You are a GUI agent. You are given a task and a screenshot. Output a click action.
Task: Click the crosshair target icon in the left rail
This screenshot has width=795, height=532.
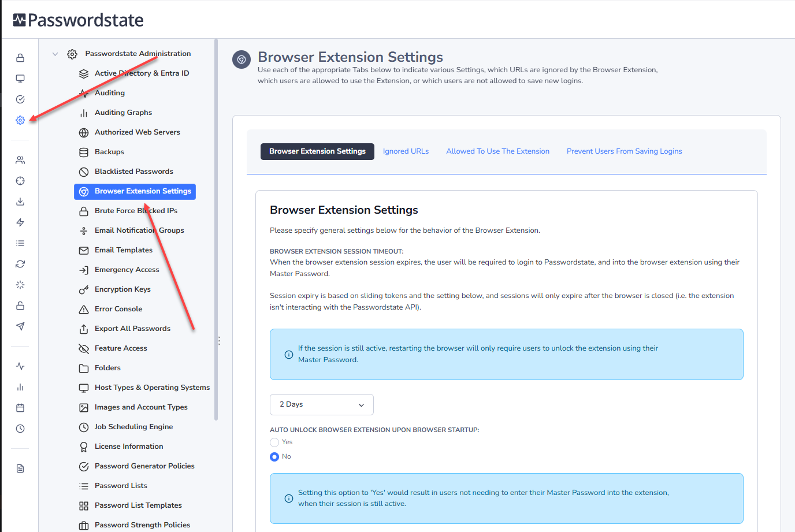(x=20, y=181)
